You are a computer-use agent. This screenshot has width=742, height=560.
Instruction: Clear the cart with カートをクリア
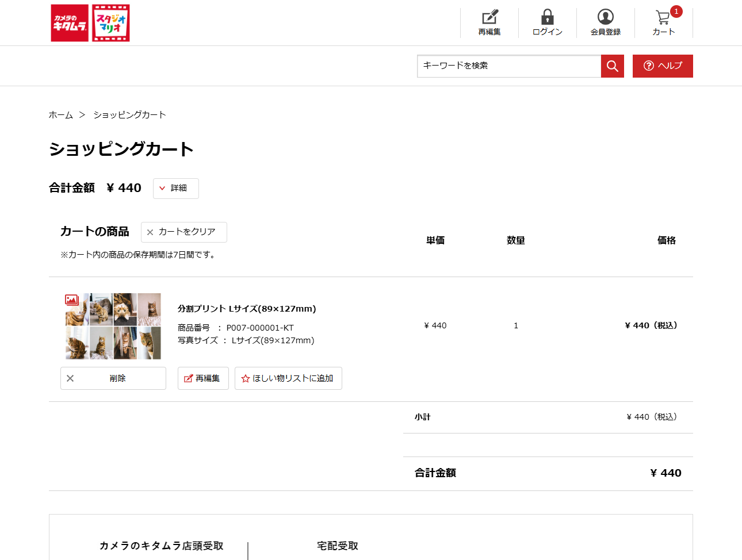tap(183, 232)
